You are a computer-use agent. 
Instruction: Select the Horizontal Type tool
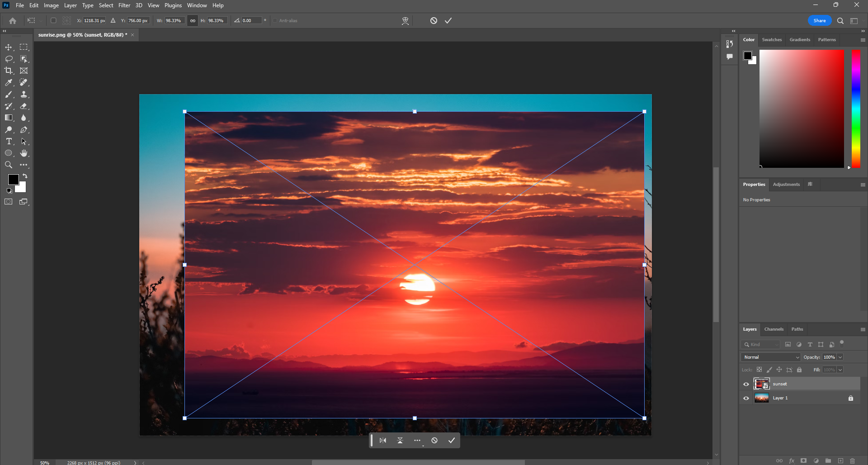click(x=9, y=142)
